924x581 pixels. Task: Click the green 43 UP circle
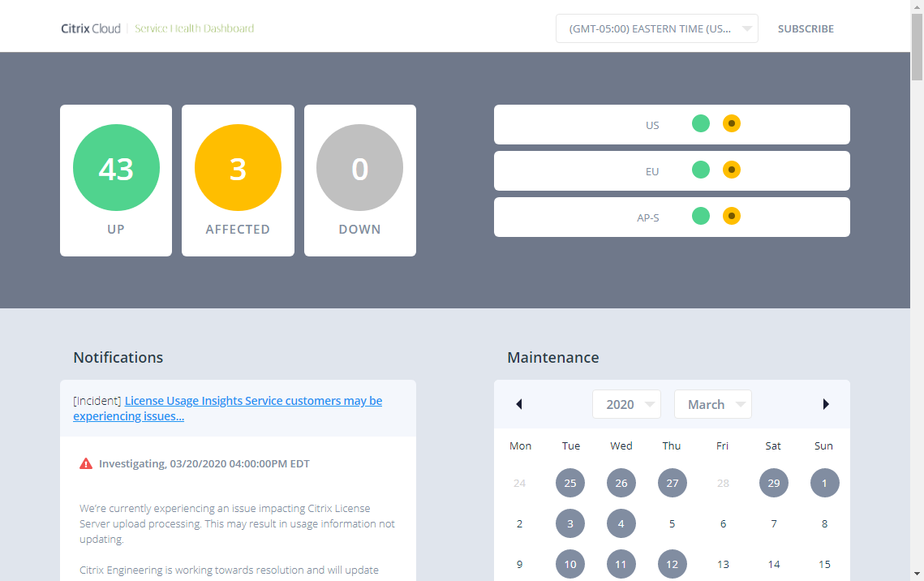(x=116, y=167)
